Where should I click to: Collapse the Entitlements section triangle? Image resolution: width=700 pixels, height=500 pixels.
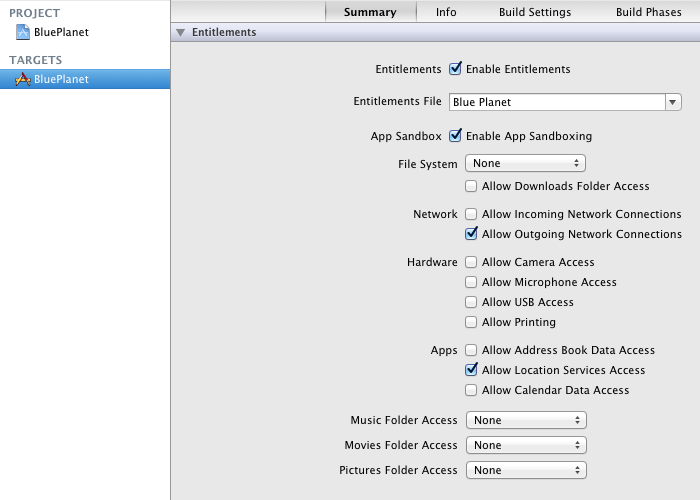coord(180,32)
